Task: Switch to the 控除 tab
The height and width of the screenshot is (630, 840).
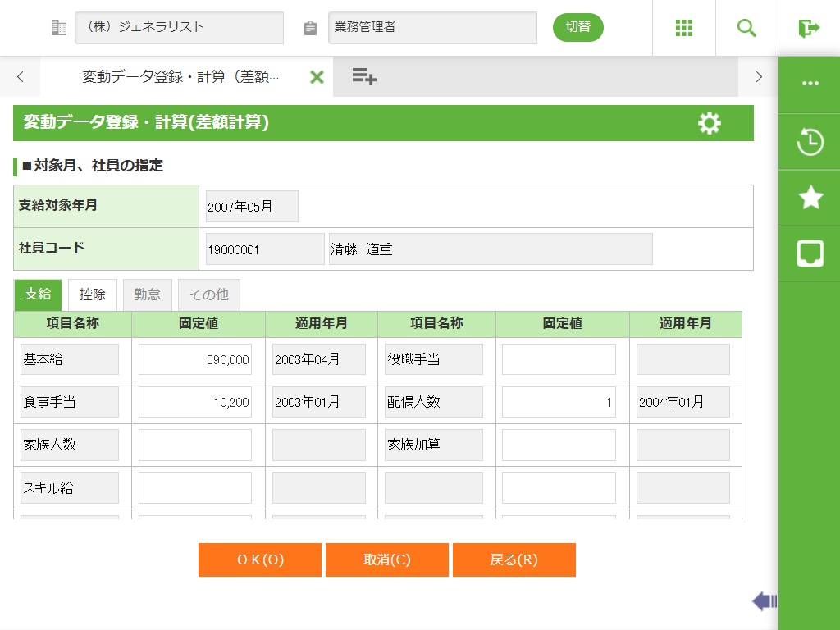Action: pyautogui.click(x=93, y=294)
